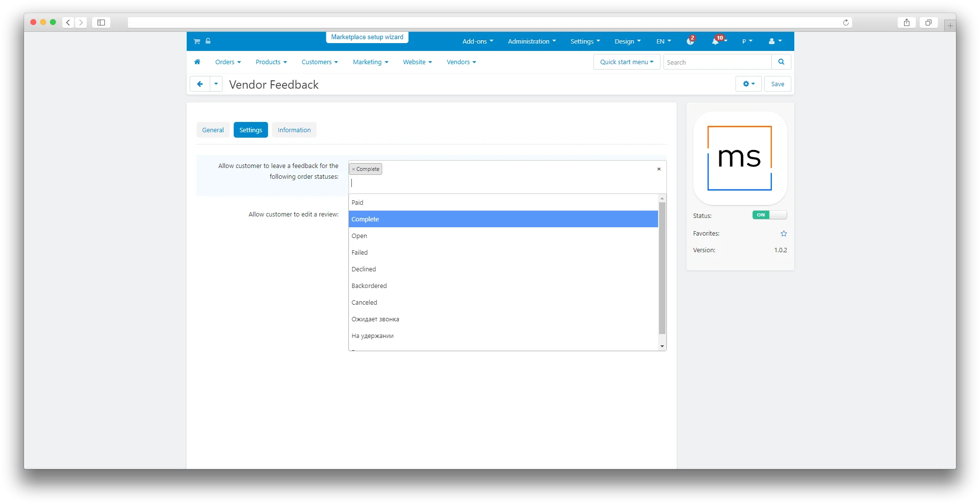Open the Website menu
Image resolution: width=980 pixels, height=504 pixels.
[x=417, y=62]
